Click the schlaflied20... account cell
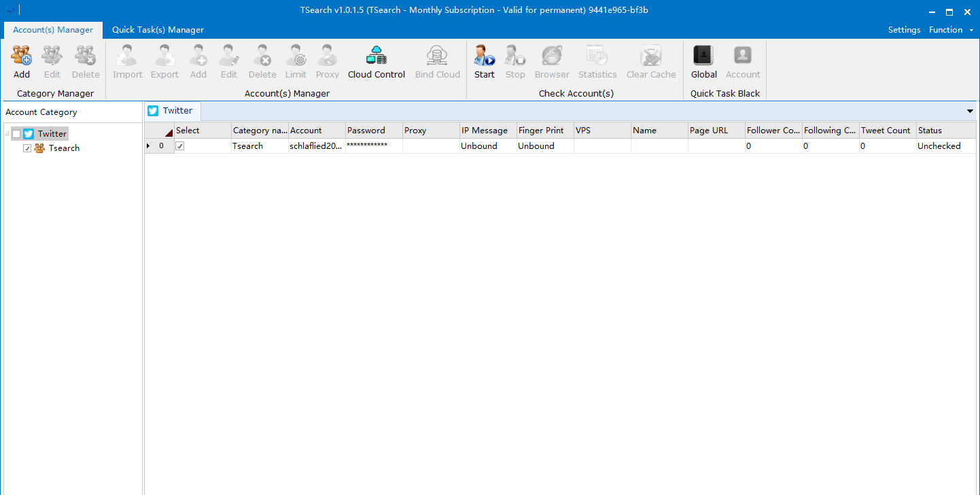 [x=317, y=146]
